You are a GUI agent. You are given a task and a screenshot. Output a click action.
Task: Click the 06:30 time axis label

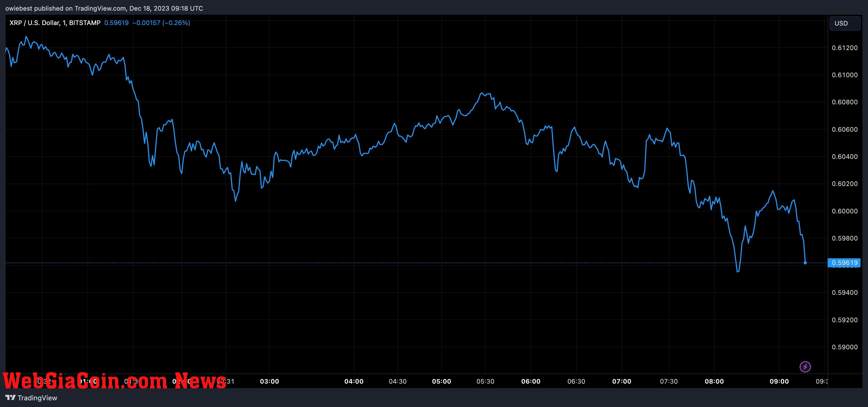[576, 381]
